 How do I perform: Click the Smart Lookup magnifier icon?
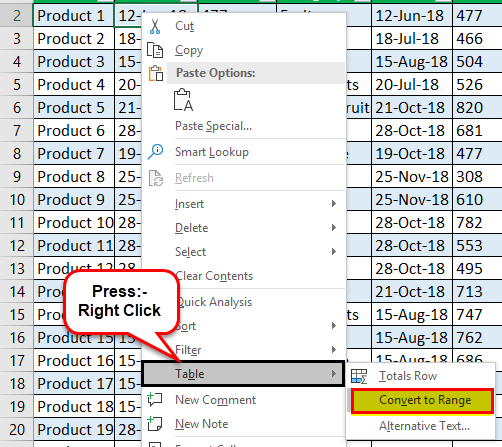[155, 152]
